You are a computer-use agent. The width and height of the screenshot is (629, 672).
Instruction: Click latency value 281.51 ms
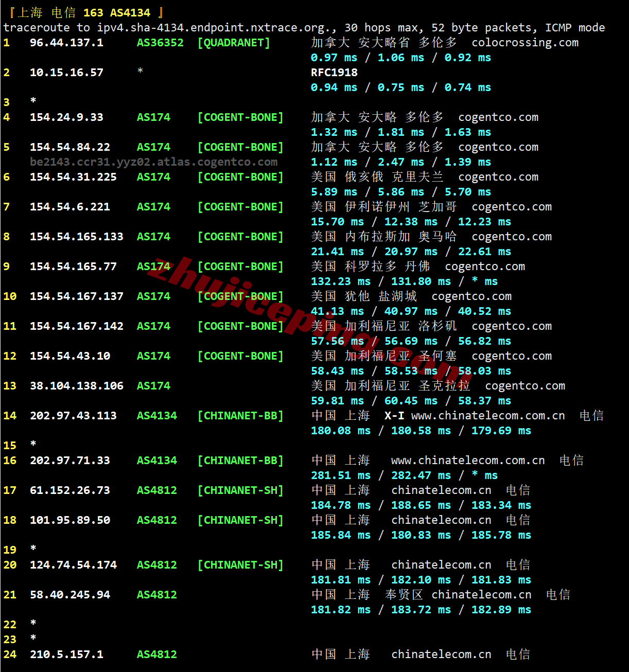click(x=341, y=475)
